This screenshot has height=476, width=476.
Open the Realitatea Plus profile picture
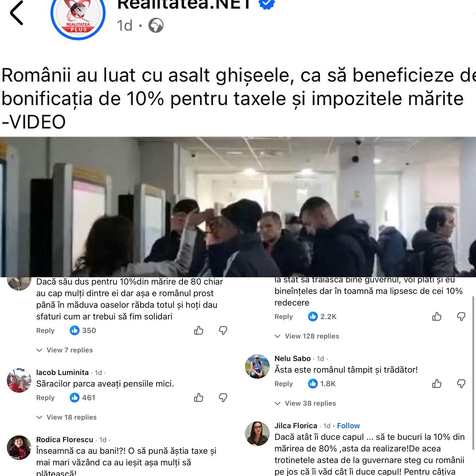click(78, 16)
